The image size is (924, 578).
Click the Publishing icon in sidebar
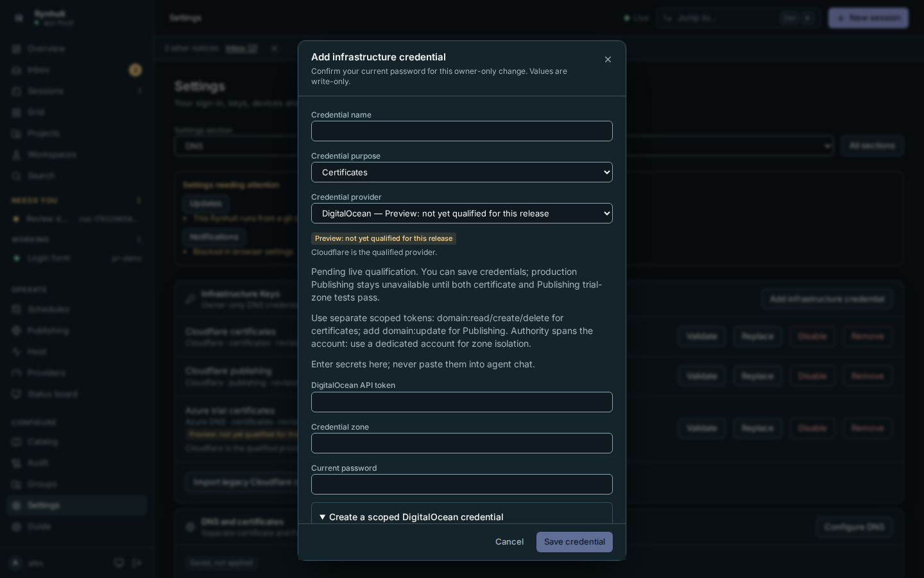pos(17,331)
